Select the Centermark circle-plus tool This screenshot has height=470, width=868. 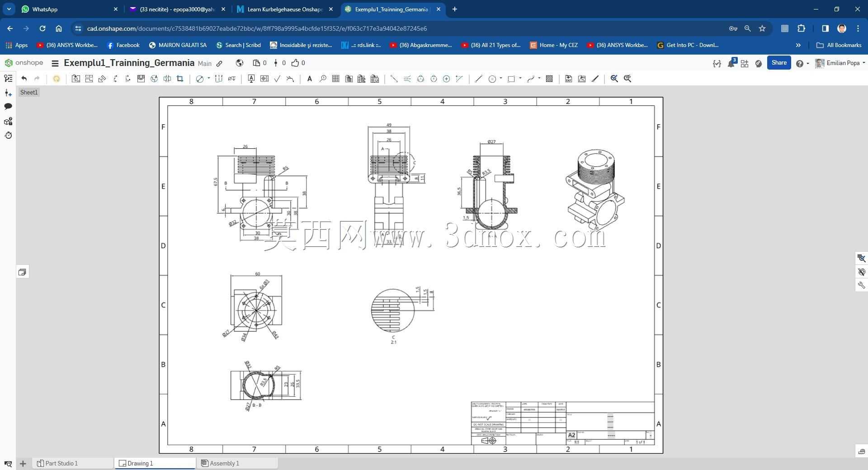pos(446,79)
